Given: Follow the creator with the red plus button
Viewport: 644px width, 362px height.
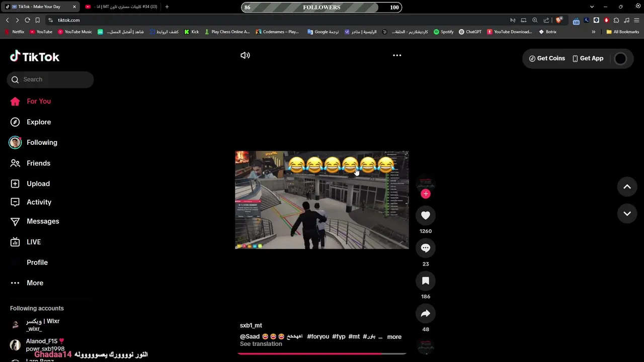Looking at the screenshot, I should tap(426, 194).
